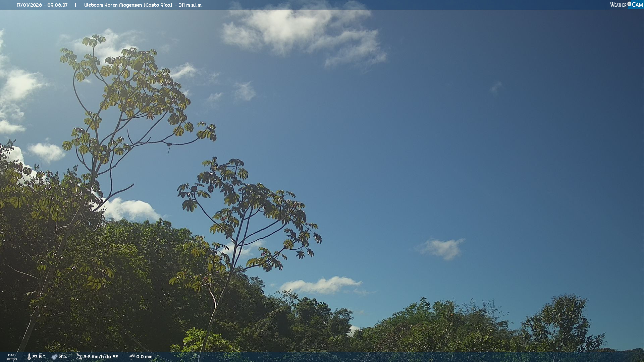Click Webcam Karen Mogensen title text
This screenshot has width=644, height=362.
pos(113,5)
